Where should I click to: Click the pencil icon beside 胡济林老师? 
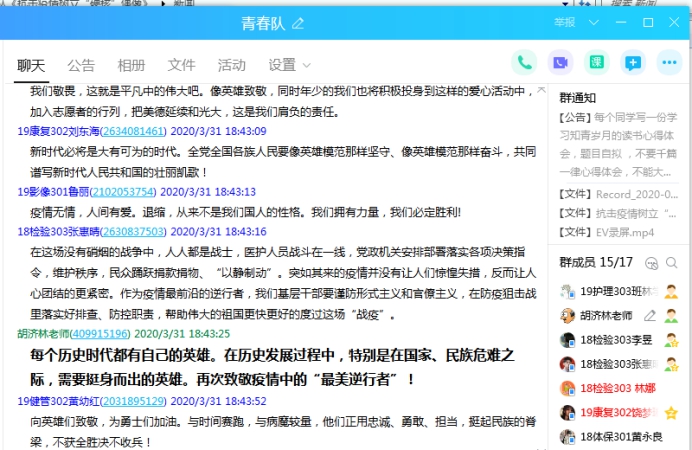coord(651,315)
